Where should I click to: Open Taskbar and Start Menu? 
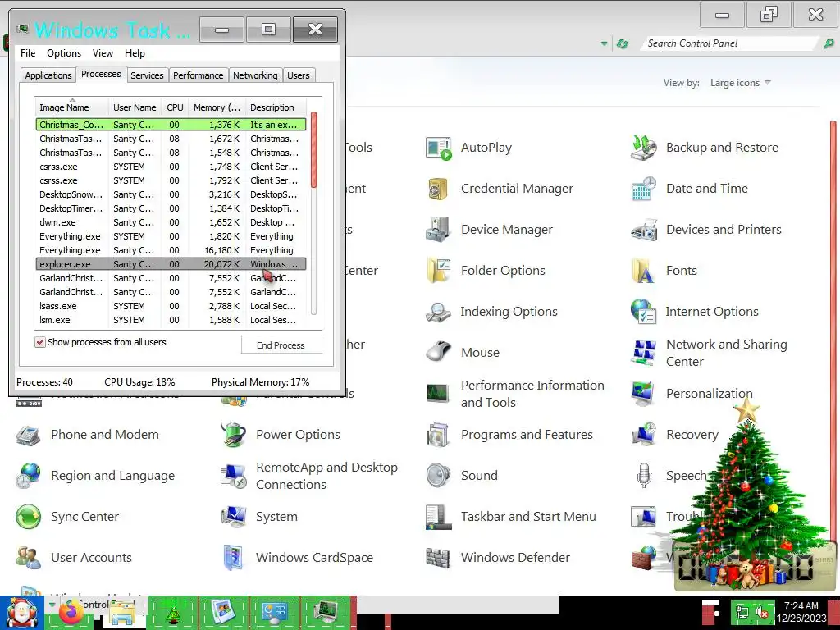coord(510,517)
